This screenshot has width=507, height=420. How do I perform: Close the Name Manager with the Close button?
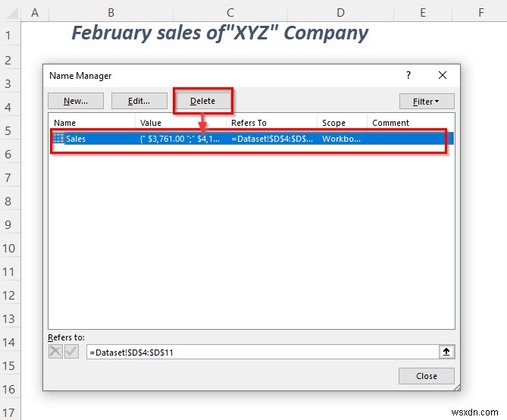[427, 376]
